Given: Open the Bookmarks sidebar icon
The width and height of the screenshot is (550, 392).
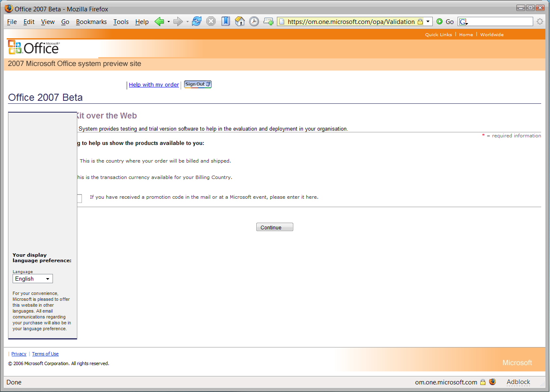Looking at the screenshot, I should click(x=226, y=21).
